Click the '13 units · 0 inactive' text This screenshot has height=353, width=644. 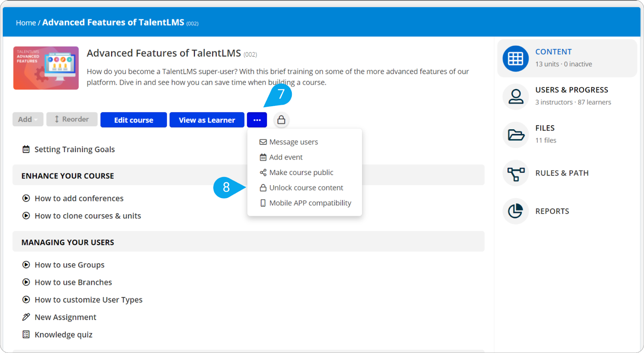pos(563,64)
